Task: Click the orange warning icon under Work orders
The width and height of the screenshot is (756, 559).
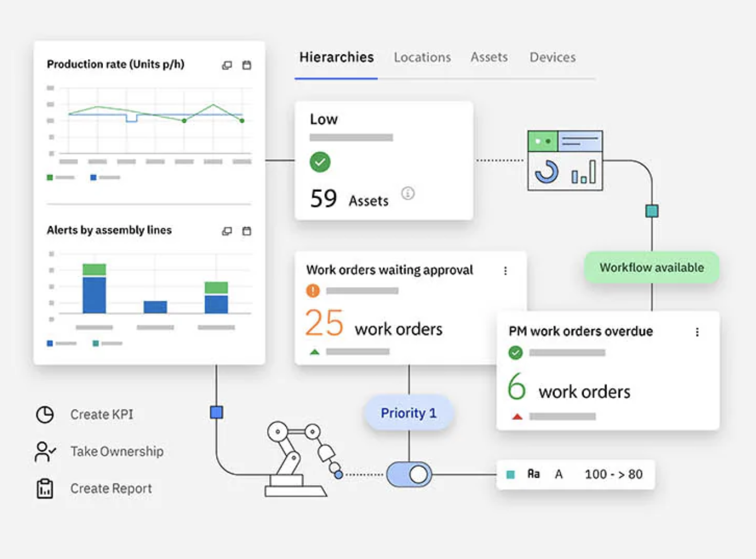Action: click(x=313, y=291)
